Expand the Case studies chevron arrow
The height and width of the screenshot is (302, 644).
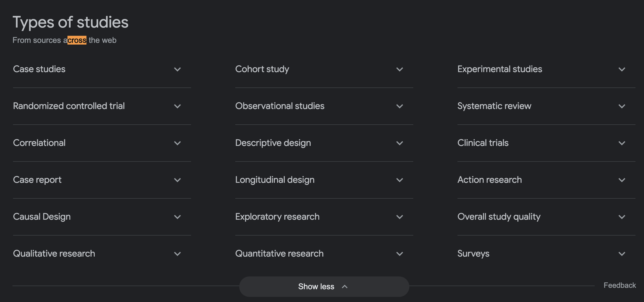[177, 69]
